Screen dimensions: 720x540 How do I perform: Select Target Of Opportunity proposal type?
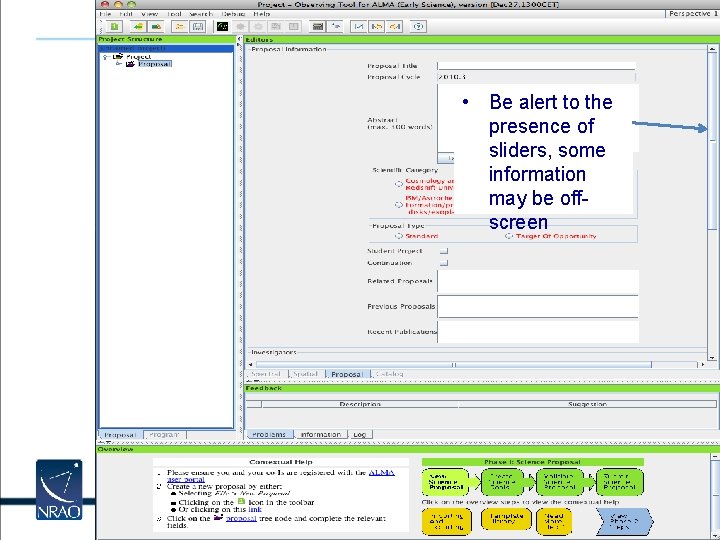tap(508, 236)
